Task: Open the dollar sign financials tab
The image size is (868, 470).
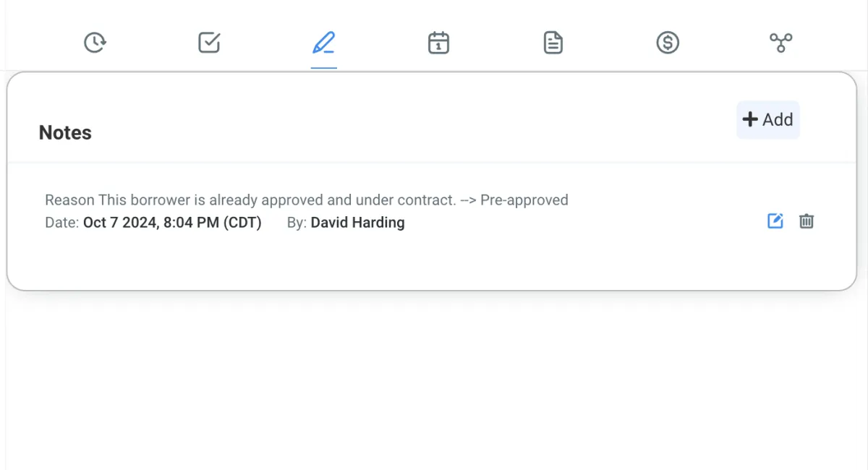Action: click(x=667, y=43)
